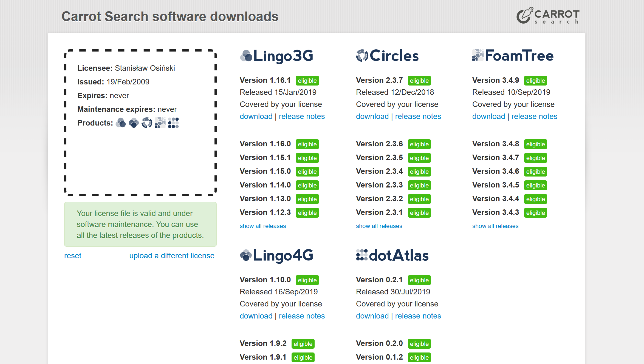Upload a different license file

tap(172, 256)
